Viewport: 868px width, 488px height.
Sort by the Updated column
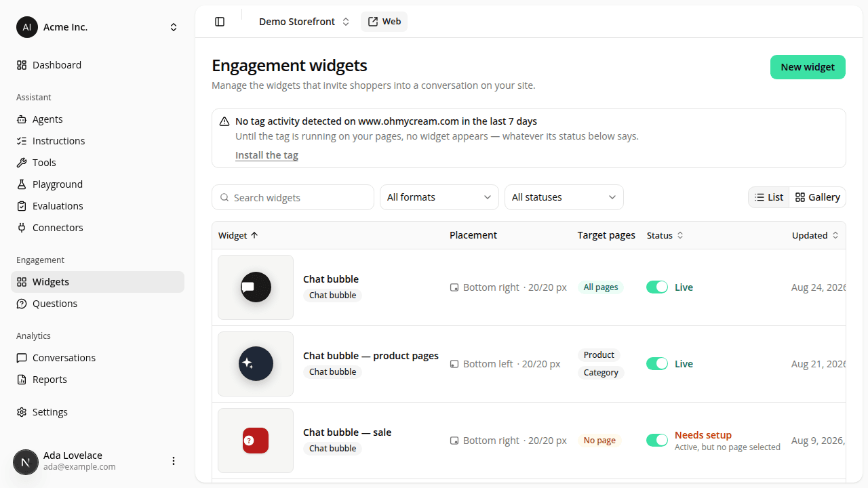815,235
